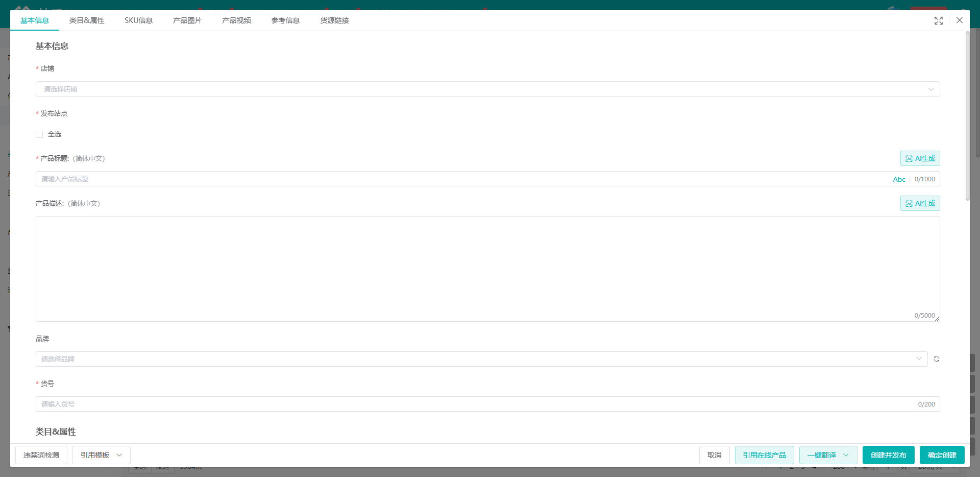Click the 创建并发布 button

point(888,455)
